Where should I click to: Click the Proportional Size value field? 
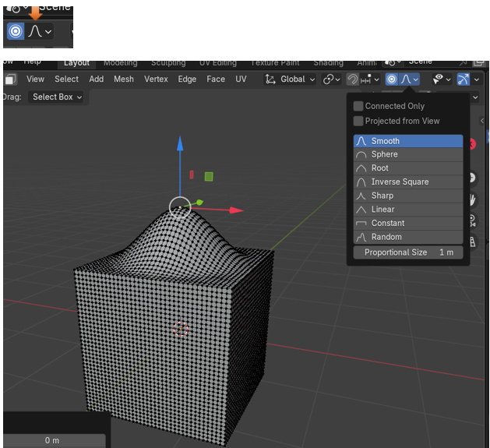coord(407,252)
